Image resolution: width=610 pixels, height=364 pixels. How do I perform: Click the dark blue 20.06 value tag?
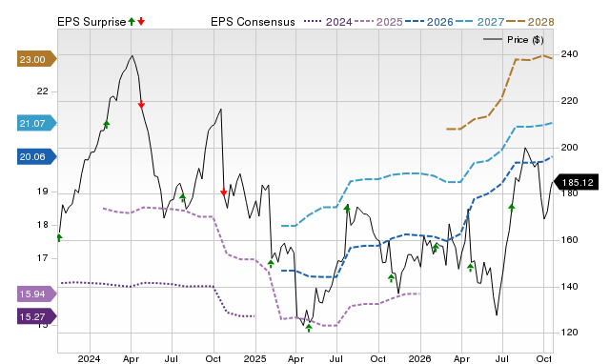(x=37, y=156)
